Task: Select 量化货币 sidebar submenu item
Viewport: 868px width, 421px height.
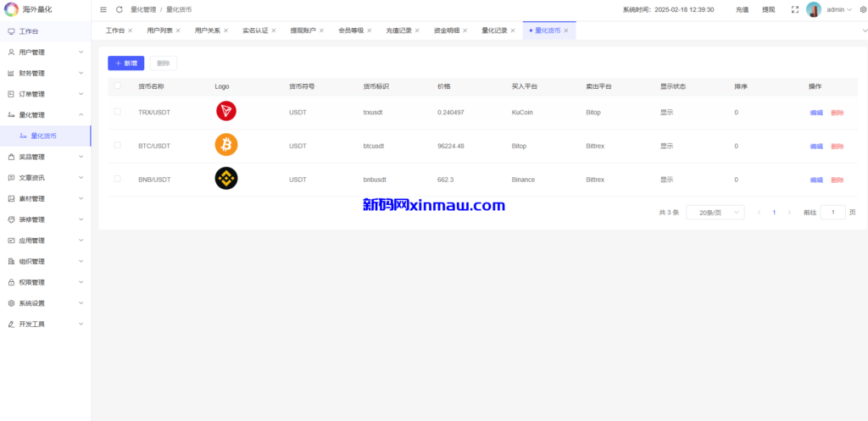Action: [46, 136]
